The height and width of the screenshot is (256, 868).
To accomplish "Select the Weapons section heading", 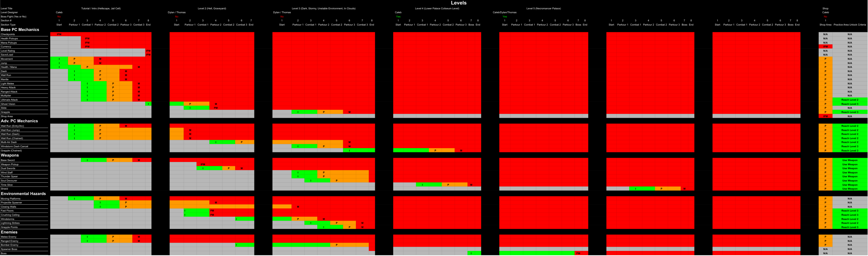I will (10, 155).
